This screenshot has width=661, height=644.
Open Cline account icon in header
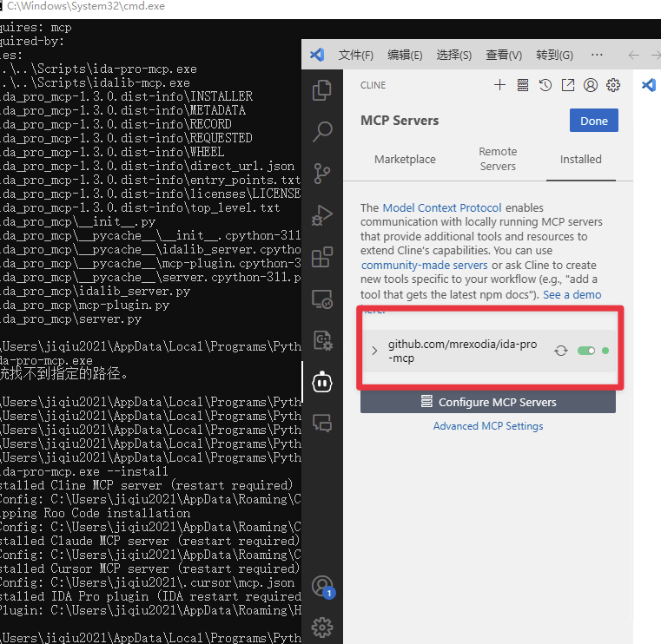(590, 85)
